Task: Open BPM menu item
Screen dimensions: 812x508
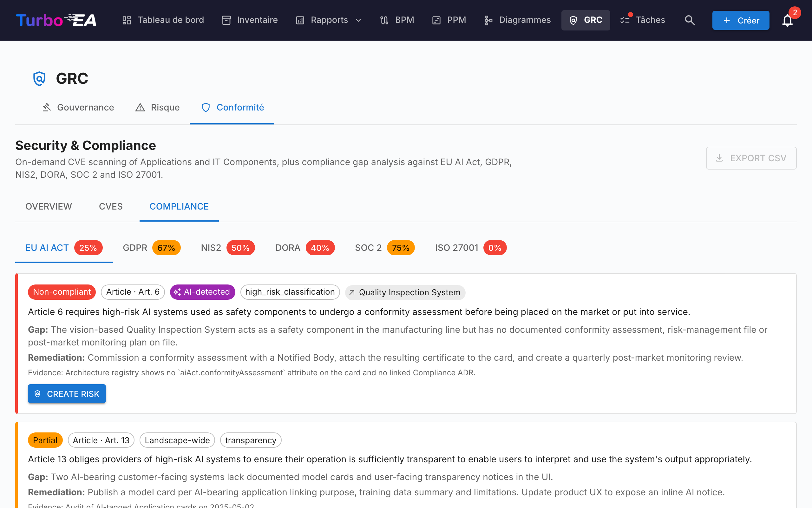Action: pos(397,20)
